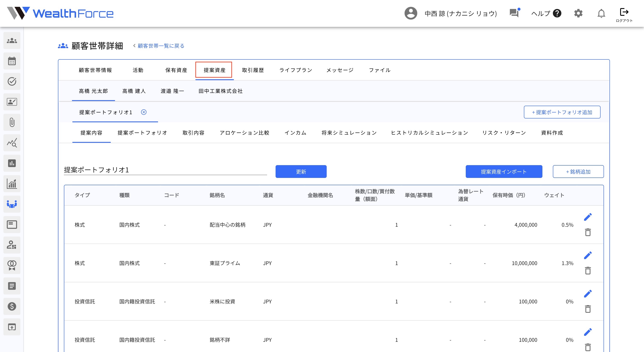This screenshot has height=352, width=644.
Task: Open the paperclip attachments sidebar icon
Action: point(12,122)
